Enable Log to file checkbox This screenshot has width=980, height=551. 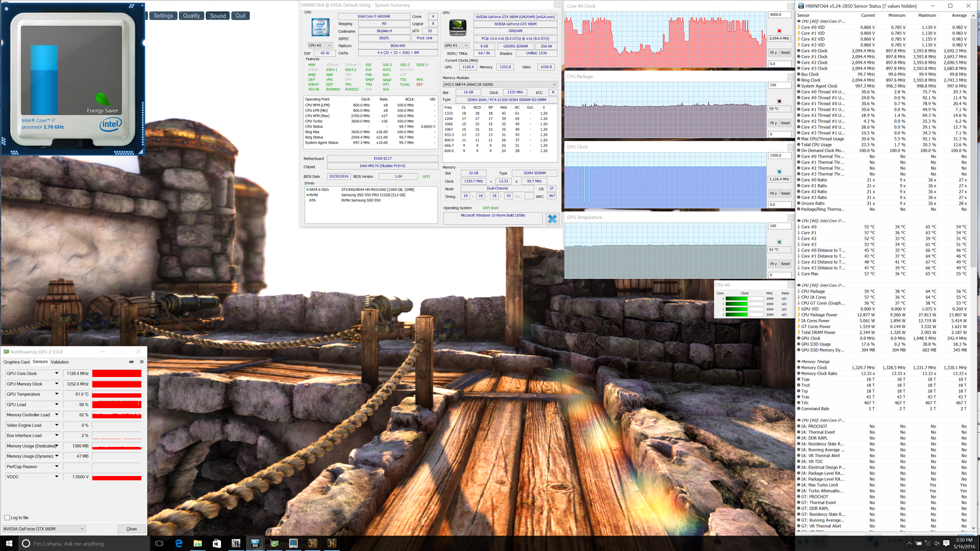7,517
